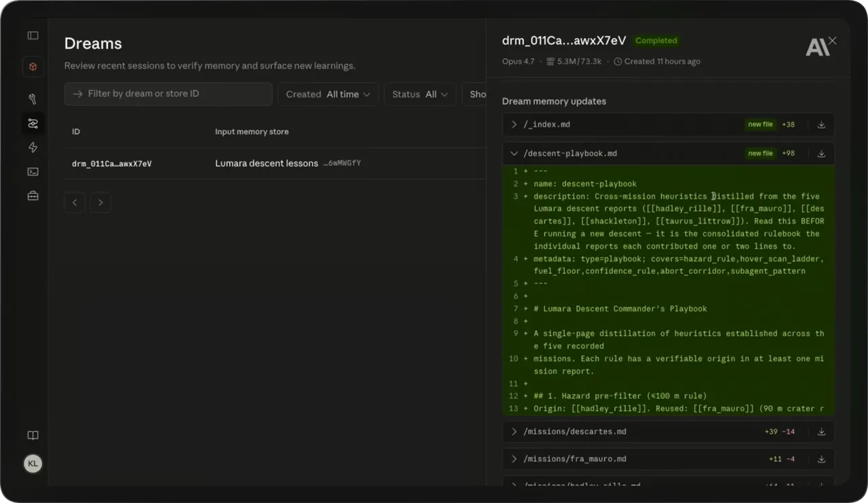This screenshot has height=503, width=868.
Task: Click the new file badge on /_index.md
Action: coord(760,125)
